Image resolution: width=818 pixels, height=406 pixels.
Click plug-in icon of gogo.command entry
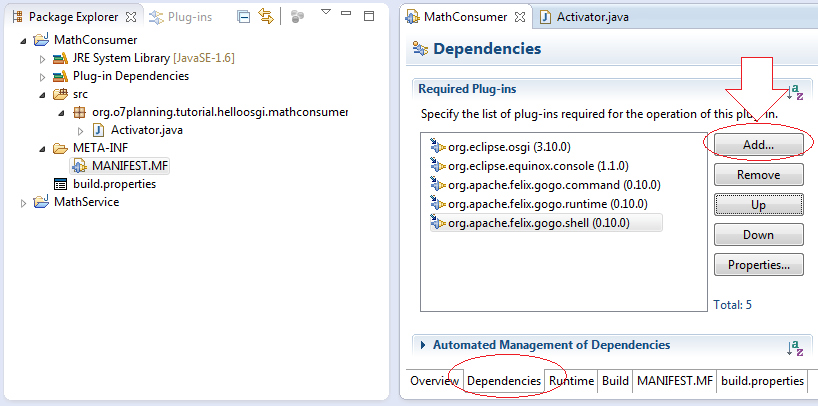pos(438,184)
